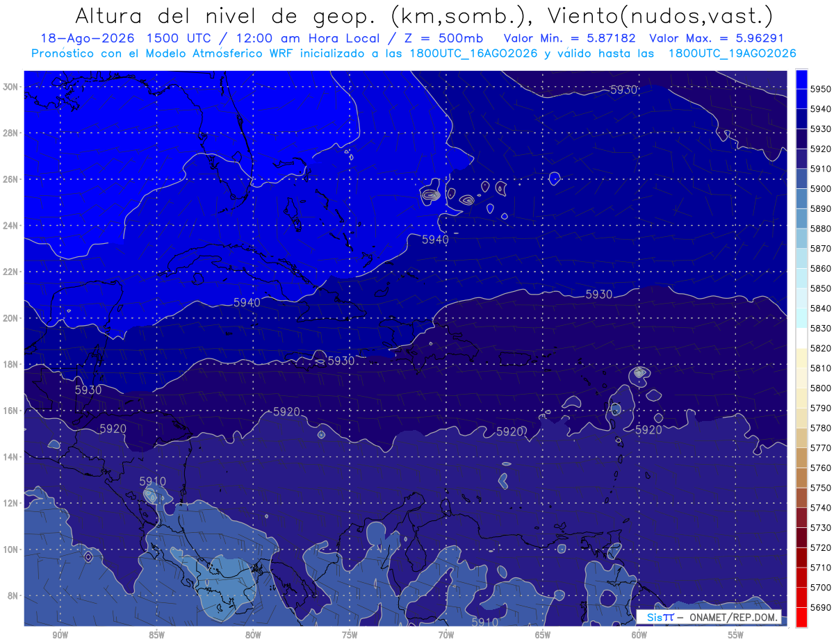Click the 5710 value on the color legend
Viewport: 834px width, 644px height.
pos(821,568)
